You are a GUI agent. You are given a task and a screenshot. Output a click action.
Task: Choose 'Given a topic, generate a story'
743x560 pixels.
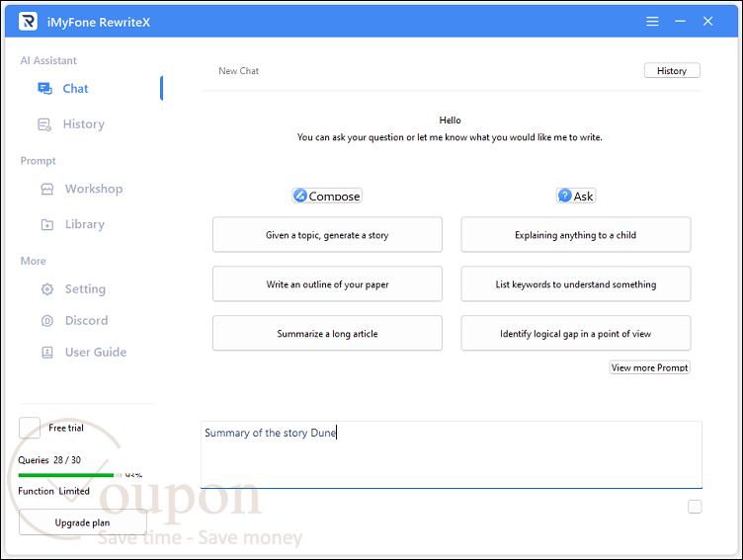[327, 235]
